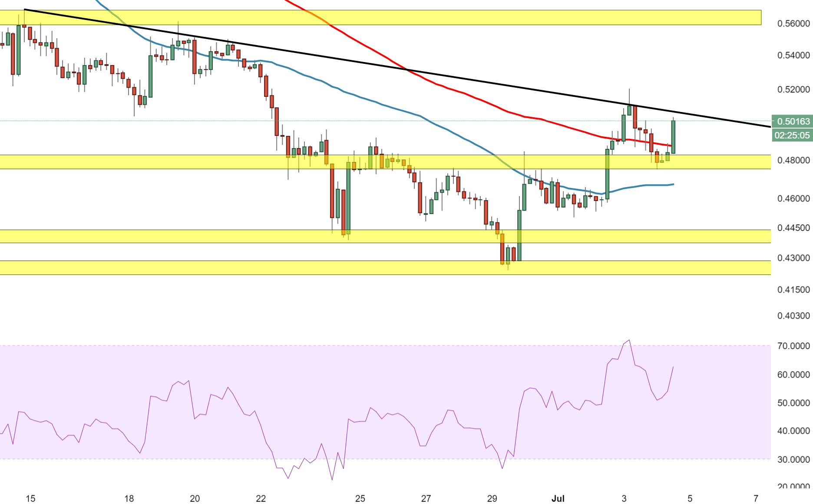813x504 pixels.
Task: Click the 0.43000 price axis label
Action: (x=793, y=258)
